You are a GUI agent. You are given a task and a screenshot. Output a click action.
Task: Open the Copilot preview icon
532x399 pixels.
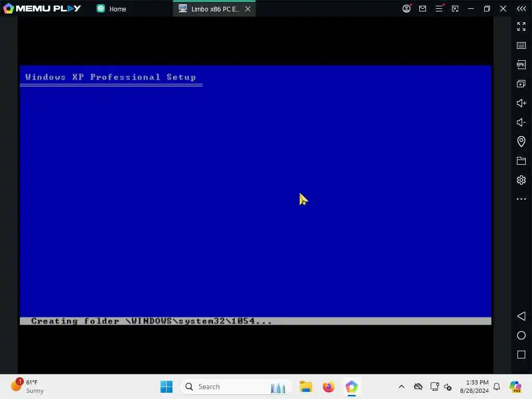[516, 387]
